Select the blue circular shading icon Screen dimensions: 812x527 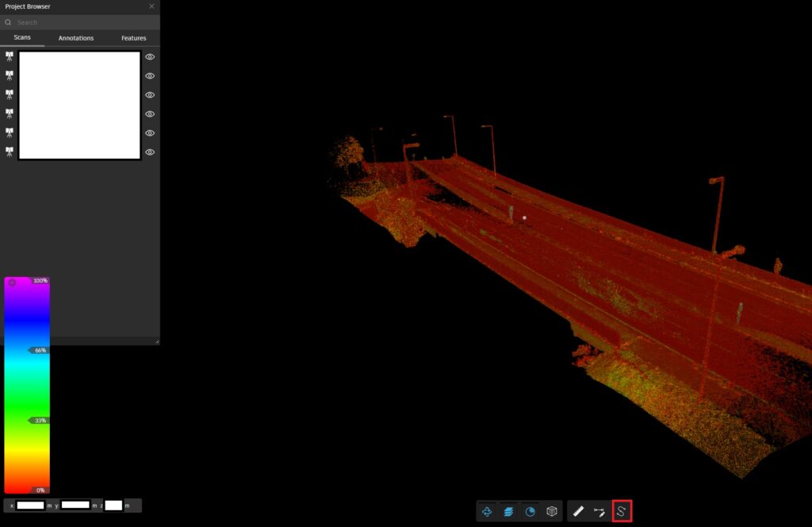pyautogui.click(x=530, y=512)
